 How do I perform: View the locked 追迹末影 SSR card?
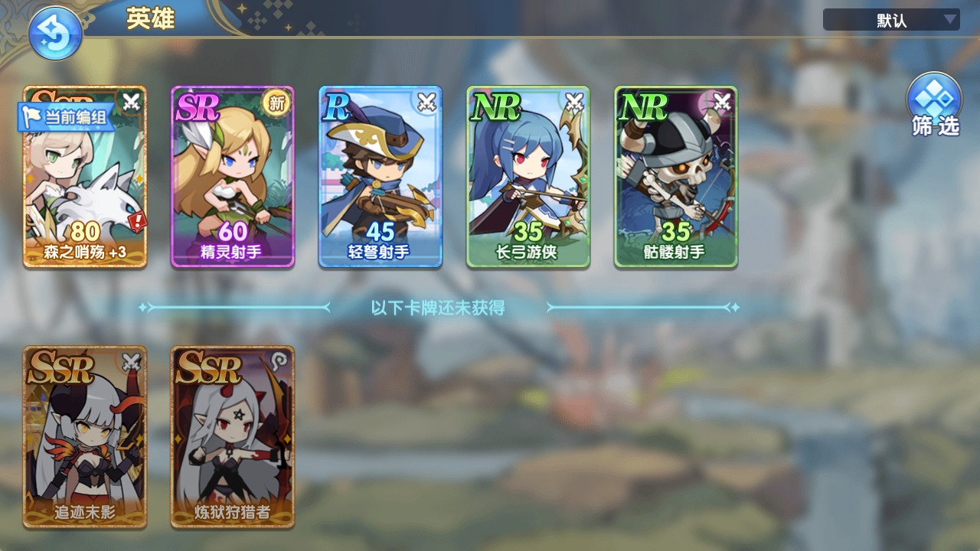85,437
